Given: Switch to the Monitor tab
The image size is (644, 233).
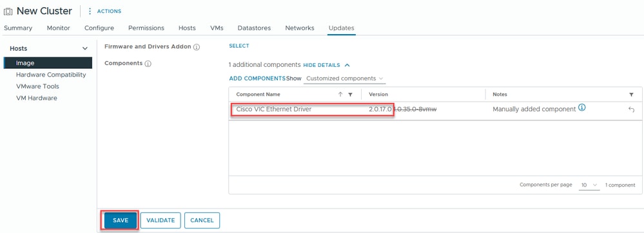Looking at the screenshot, I should click(58, 28).
